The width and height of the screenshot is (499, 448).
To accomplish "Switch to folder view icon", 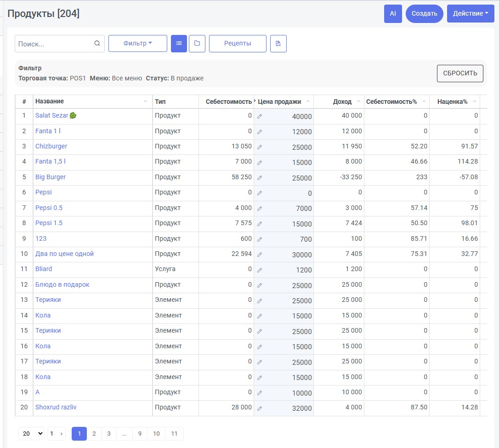I will click(x=197, y=44).
